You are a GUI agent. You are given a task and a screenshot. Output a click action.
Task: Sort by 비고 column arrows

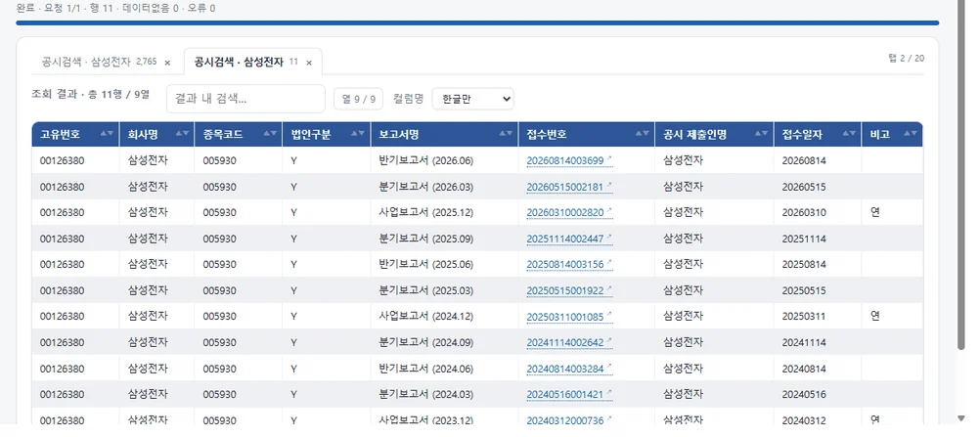pos(911,134)
